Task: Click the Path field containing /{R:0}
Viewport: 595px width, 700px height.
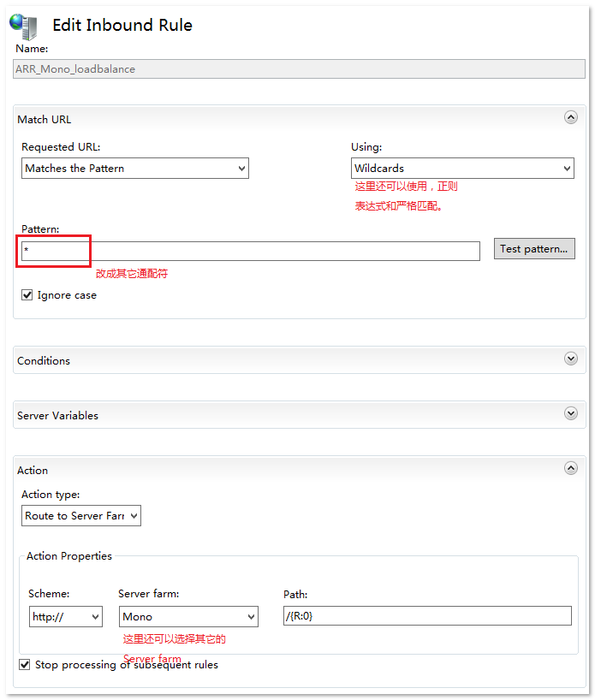Action: tap(426, 616)
